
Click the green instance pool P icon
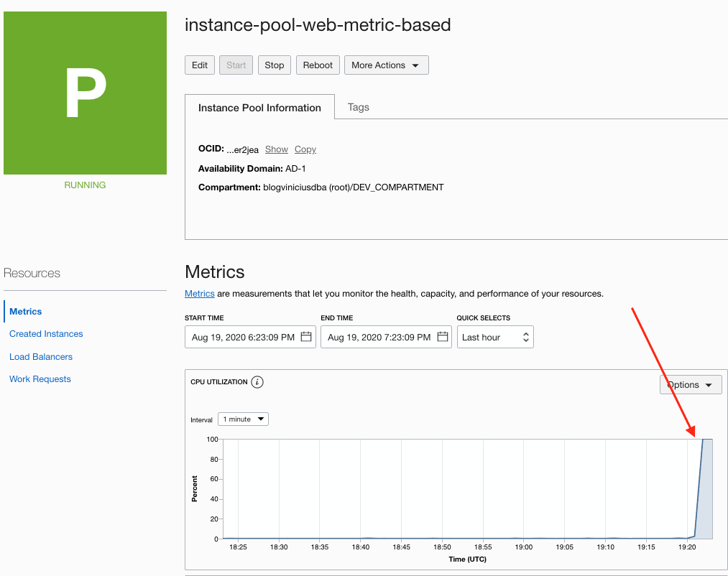coord(85,93)
